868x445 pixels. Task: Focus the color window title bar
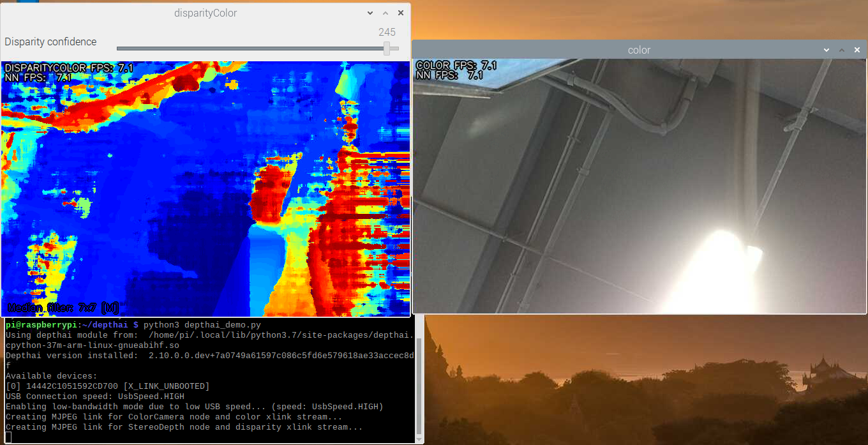(639, 50)
